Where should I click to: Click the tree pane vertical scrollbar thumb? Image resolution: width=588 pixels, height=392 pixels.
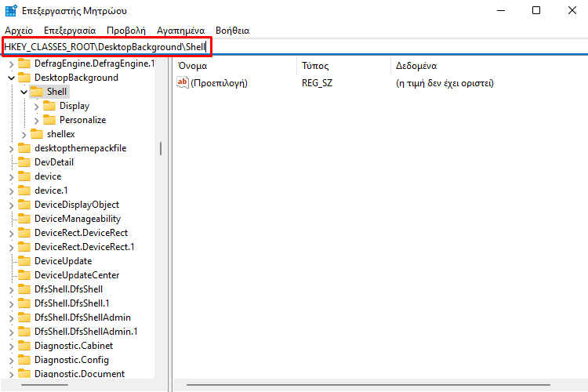(161, 148)
